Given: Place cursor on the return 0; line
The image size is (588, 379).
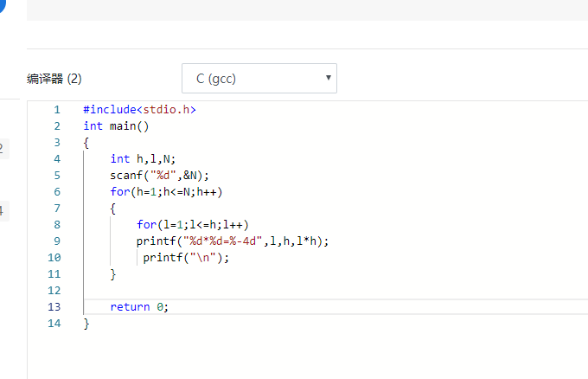Looking at the screenshot, I should (x=139, y=307).
